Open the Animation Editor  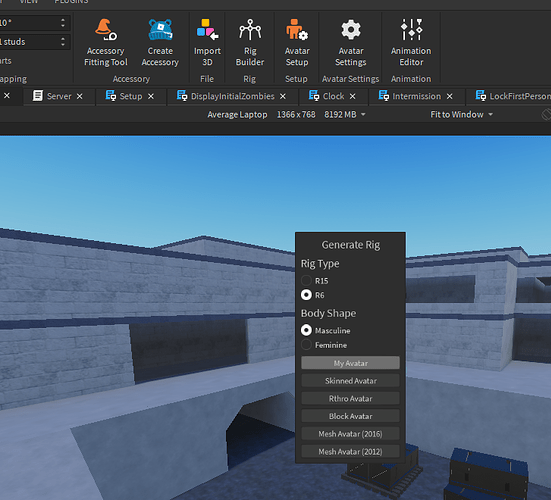pos(411,43)
